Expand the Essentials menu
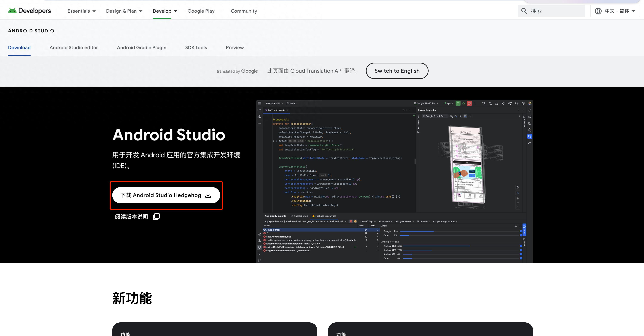The height and width of the screenshot is (336, 644). pyautogui.click(x=82, y=11)
